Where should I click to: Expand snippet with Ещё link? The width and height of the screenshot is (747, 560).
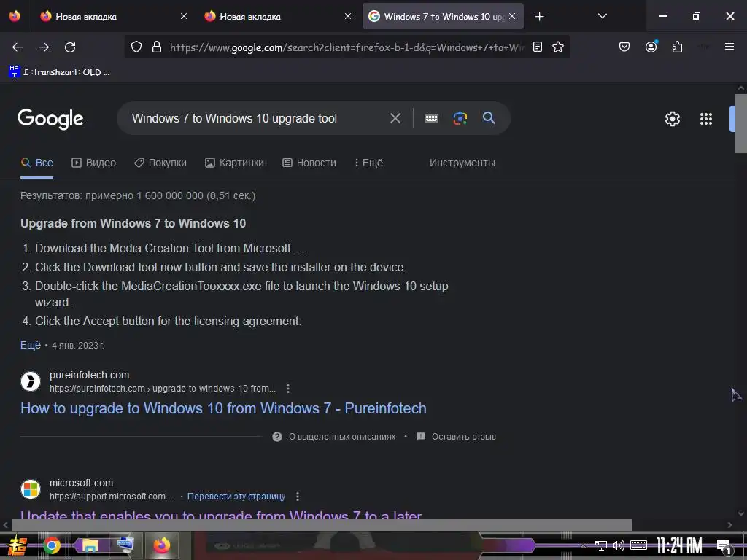(x=31, y=345)
